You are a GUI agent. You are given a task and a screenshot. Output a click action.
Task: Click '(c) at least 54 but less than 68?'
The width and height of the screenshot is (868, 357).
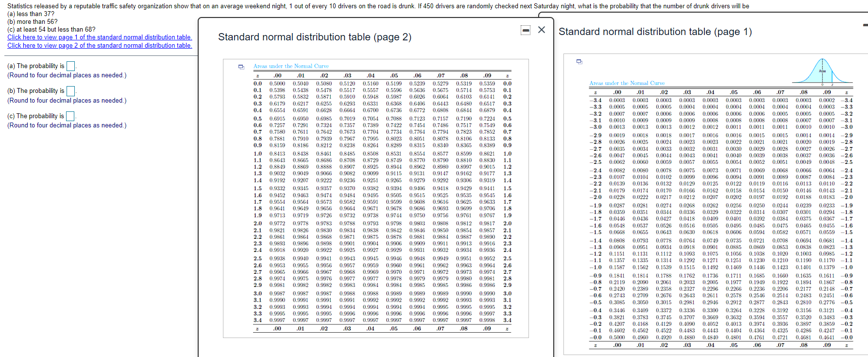(51, 30)
